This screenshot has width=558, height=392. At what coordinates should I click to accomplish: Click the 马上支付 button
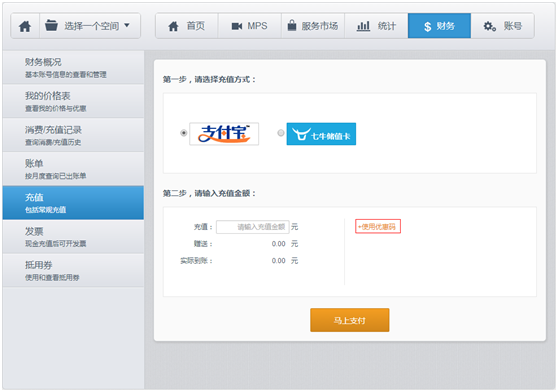(x=350, y=320)
